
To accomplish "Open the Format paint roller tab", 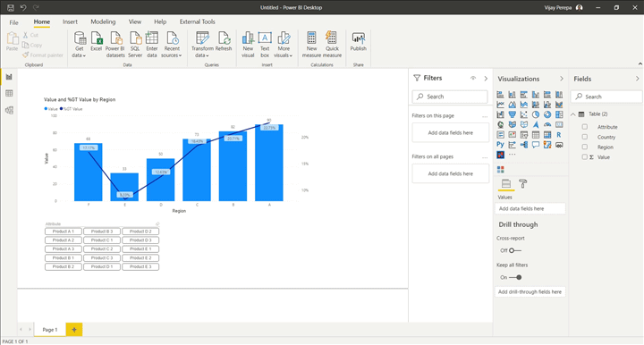I will 523,184.
